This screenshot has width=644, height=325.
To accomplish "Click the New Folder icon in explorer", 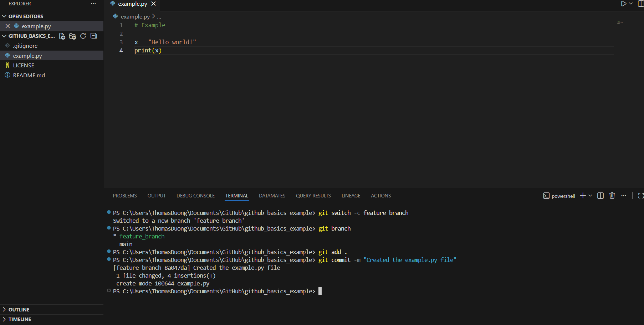I will coord(72,36).
